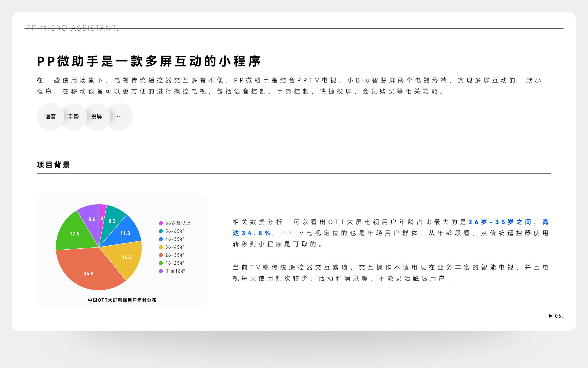Select the orange 34.8 pie chart slice

pyautogui.click(x=89, y=273)
